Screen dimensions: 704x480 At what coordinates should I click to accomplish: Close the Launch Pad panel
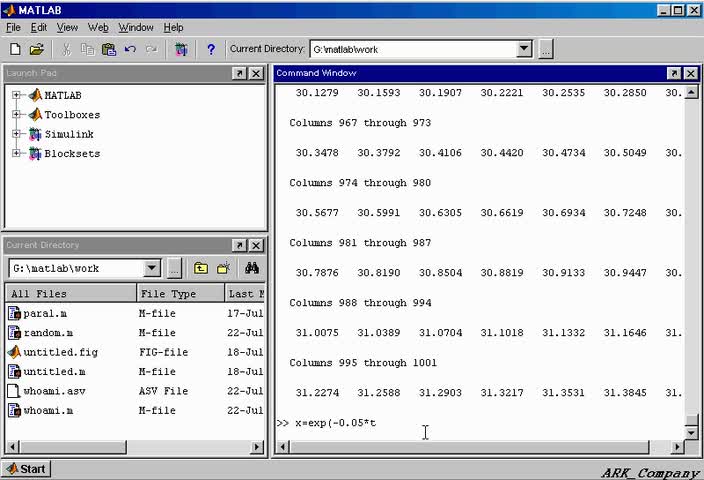pyautogui.click(x=256, y=73)
